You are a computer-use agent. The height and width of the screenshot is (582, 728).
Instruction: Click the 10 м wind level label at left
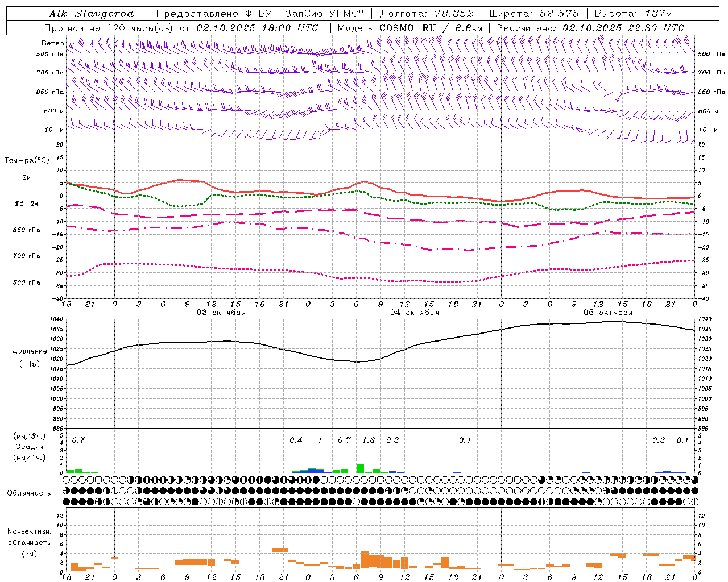coord(55,130)
